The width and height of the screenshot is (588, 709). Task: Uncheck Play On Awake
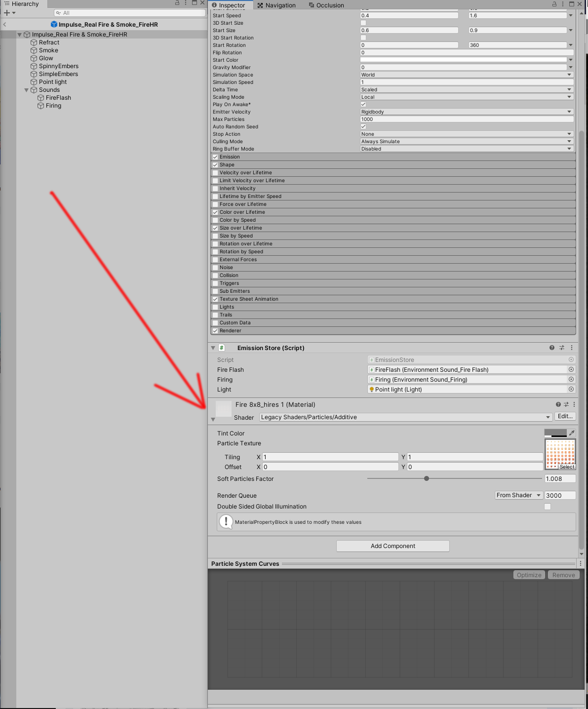point(363,104)
